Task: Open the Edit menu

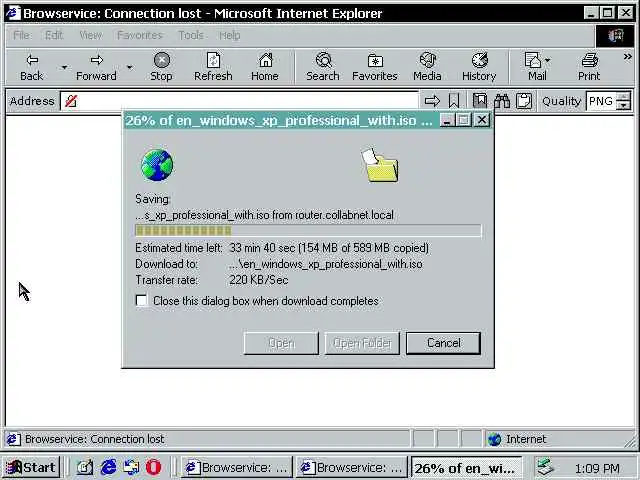Action: [54, 36]
